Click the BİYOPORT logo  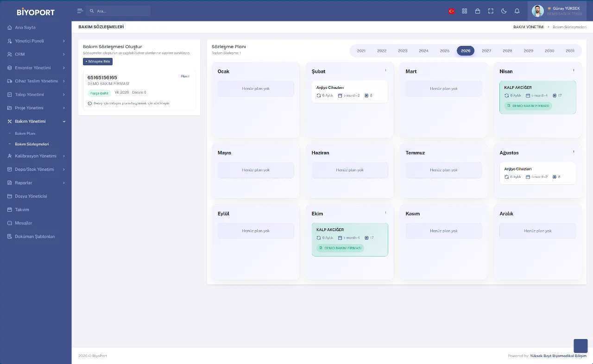coord(36,12)
